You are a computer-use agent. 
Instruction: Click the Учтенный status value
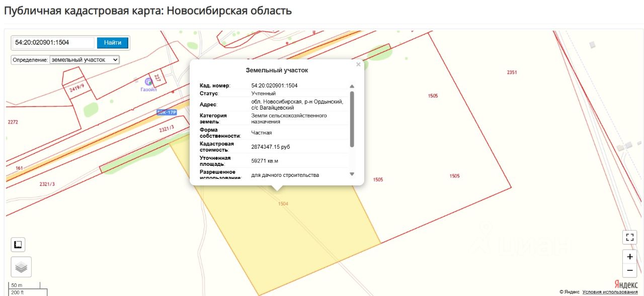click(264, 93)
